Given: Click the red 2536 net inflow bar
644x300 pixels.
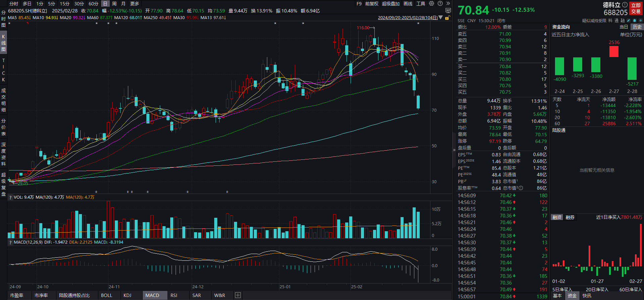Looking at the screenshot, I should coord(614,51).
